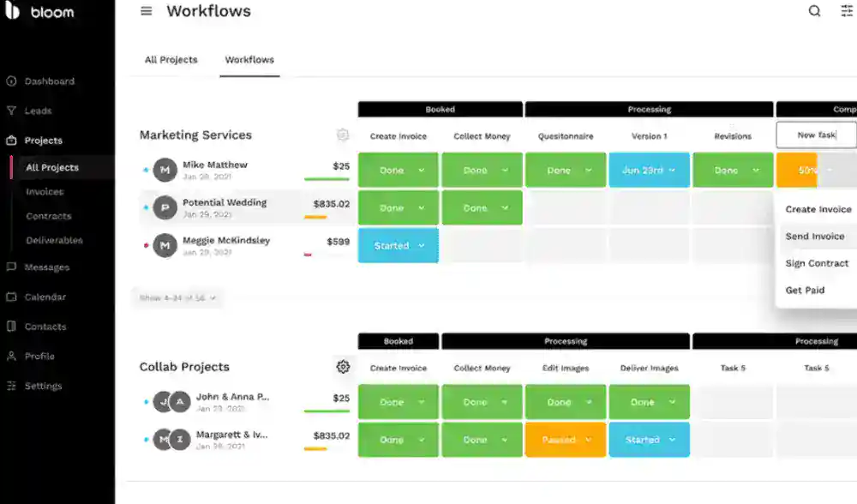
Task: Choose Sign Contract from task suggestions
Action: [817, 263]
